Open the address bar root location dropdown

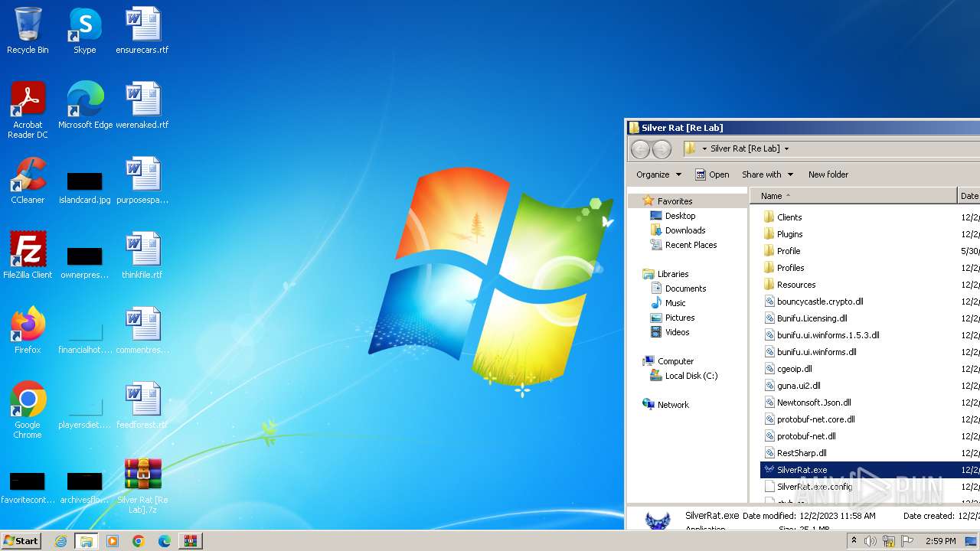click(x=704, y=149)
